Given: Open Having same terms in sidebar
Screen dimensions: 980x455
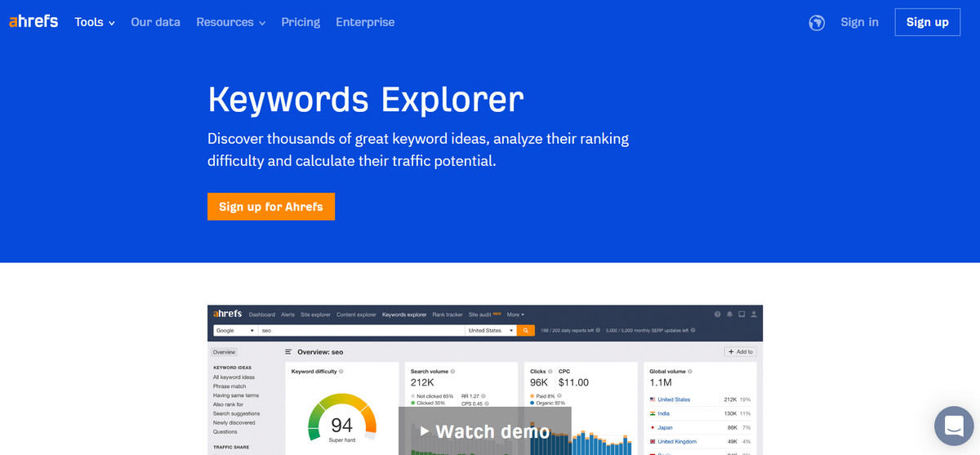Looking at the screenshot, I should 236,395.
